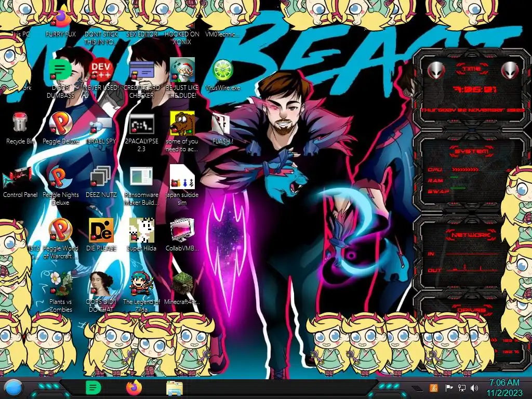Click the SYSTEM widget header
Screen dimensions: 532x399
(471, 151)
